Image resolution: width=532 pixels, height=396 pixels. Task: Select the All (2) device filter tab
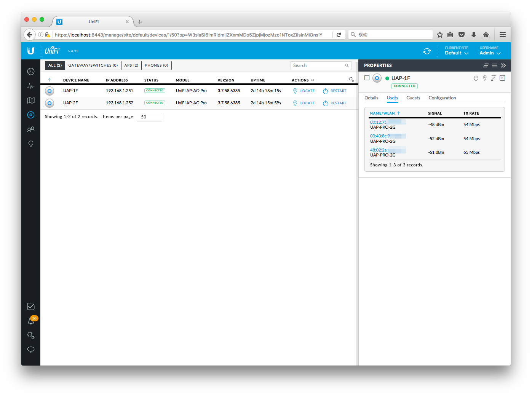click(x=55, y=65)
